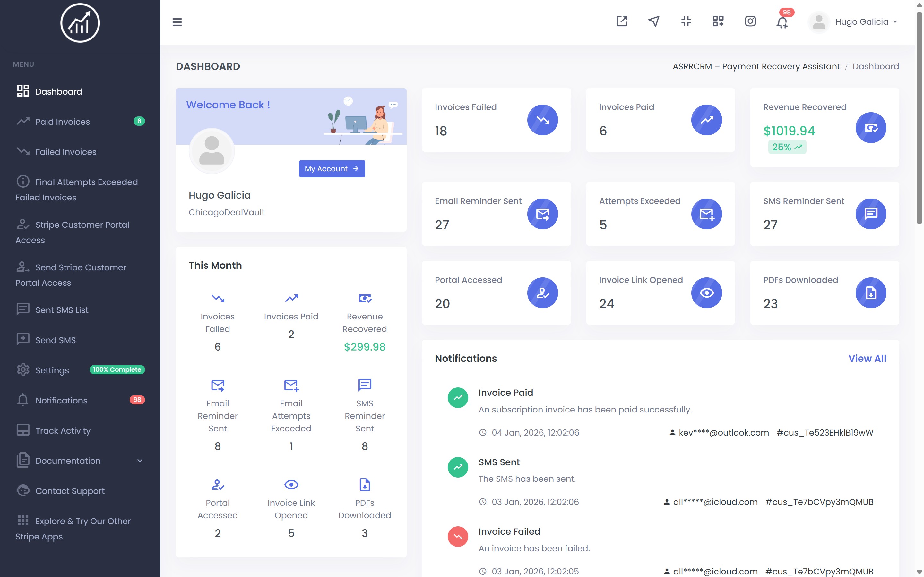This screenshot has height=577, width=924.
Task: Open Paid Invoices in the sidebar
Action: [x=63, y=122]
